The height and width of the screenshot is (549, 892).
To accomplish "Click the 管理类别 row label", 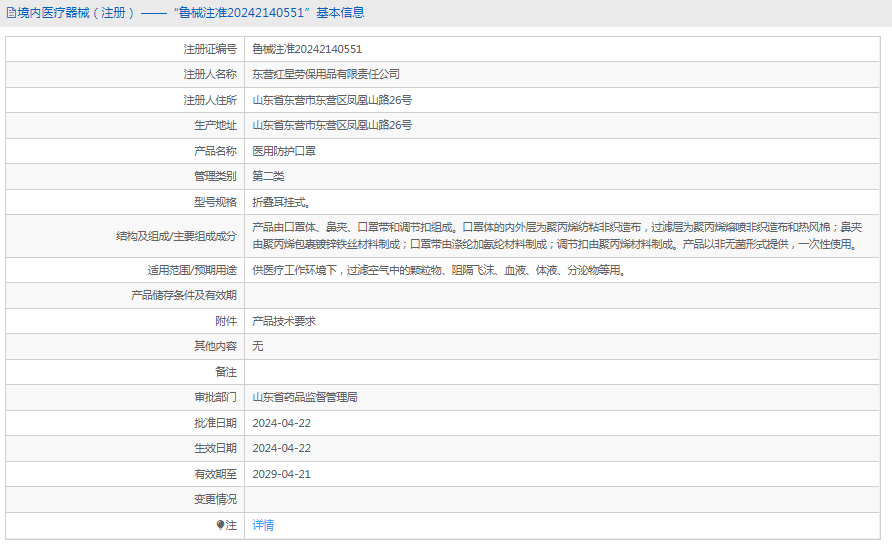I will click(x=215, y=176).
